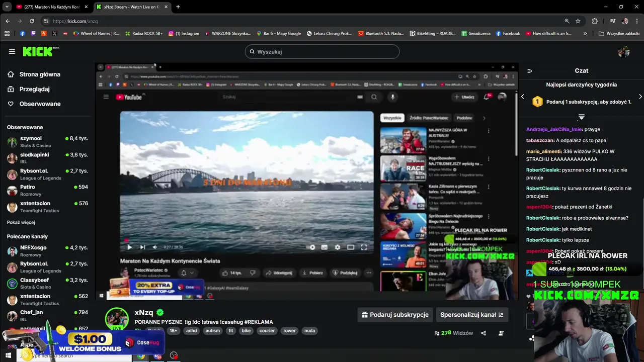This screenshot has width=644, height=362.
Task: Show the next chat leaderboard slide
Action: pos(640,97)
